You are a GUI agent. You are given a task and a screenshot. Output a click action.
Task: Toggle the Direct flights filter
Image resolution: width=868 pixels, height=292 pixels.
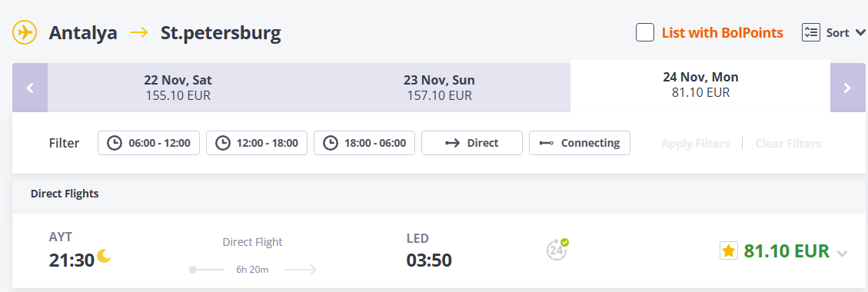(471, 143)
